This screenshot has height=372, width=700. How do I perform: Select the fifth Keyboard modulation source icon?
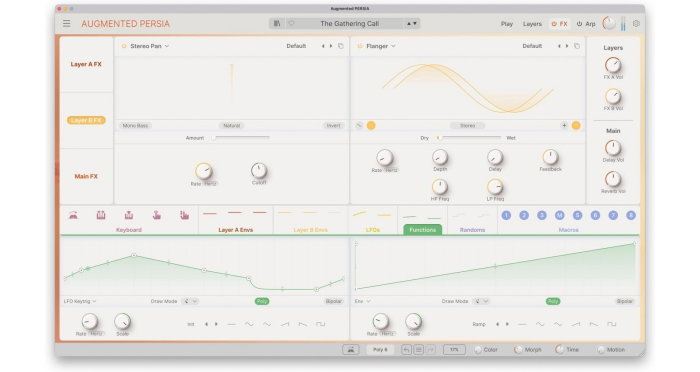184,216
